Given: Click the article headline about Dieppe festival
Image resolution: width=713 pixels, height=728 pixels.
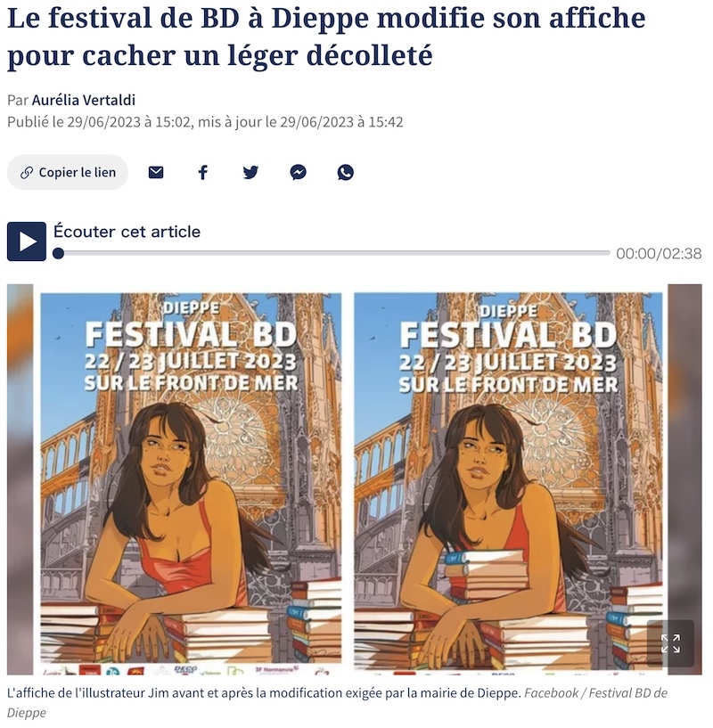Looking at the screenshot, I should point(326,37).
